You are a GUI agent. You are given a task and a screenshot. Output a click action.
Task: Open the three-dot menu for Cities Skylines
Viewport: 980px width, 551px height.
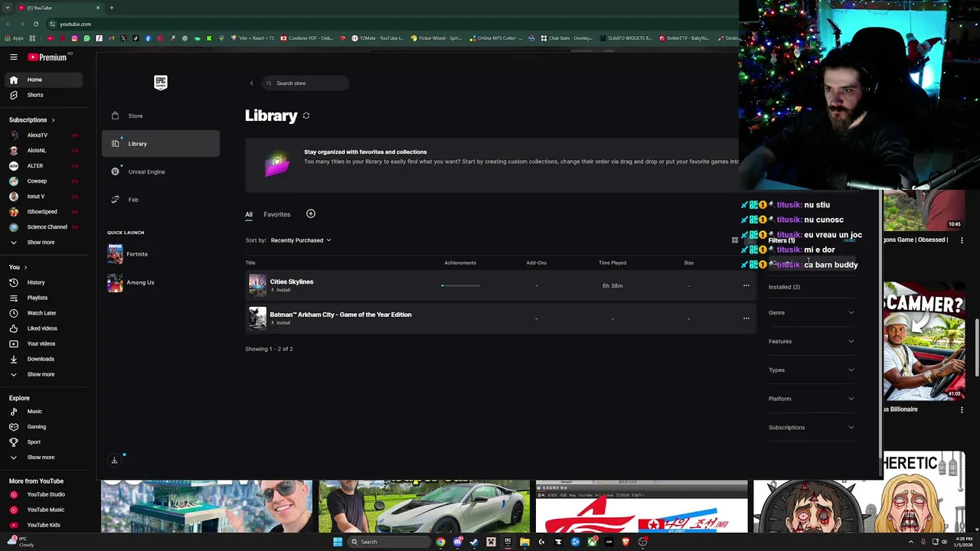746,285
